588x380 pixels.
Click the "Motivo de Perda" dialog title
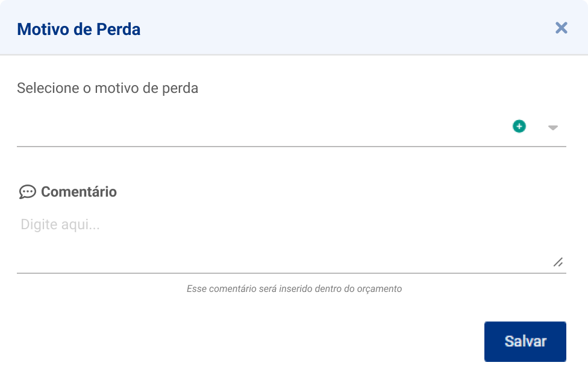point(78,29)
